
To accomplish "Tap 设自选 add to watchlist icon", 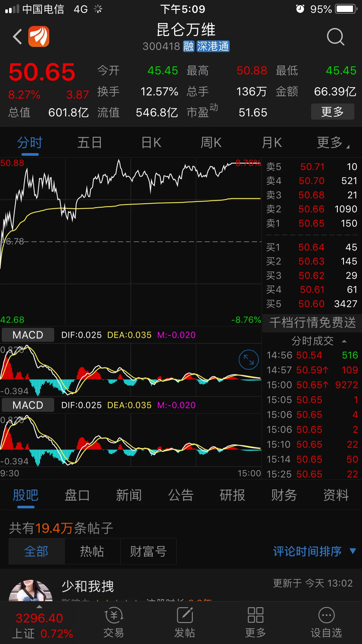I will [x=326, y=622].
